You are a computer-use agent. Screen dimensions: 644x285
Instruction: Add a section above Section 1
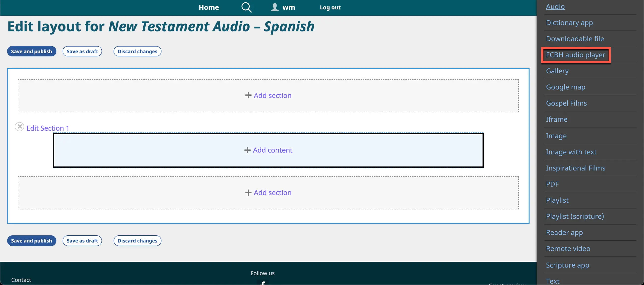point(268,95)
